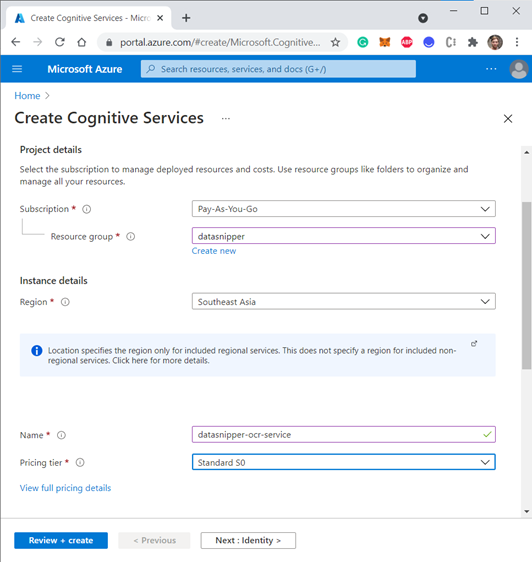Click the blue info icon in notice
This screenshot has width=532, height=562.
37,351
